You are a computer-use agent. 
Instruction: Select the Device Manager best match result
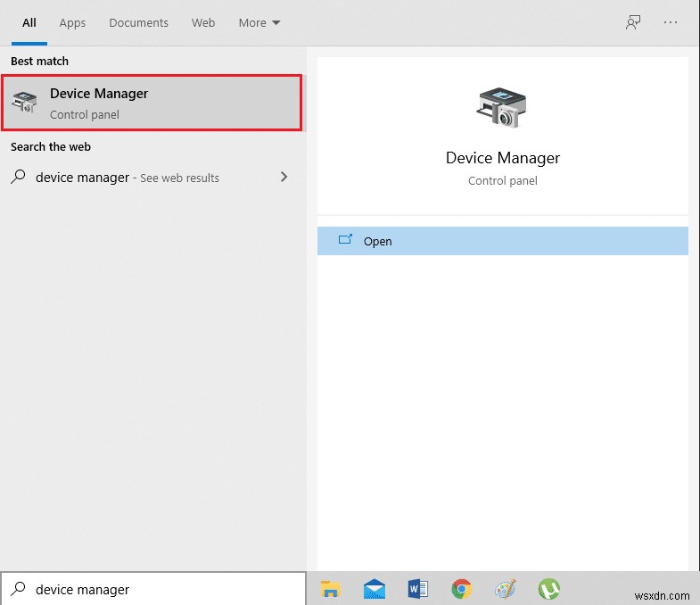(152, 103)
